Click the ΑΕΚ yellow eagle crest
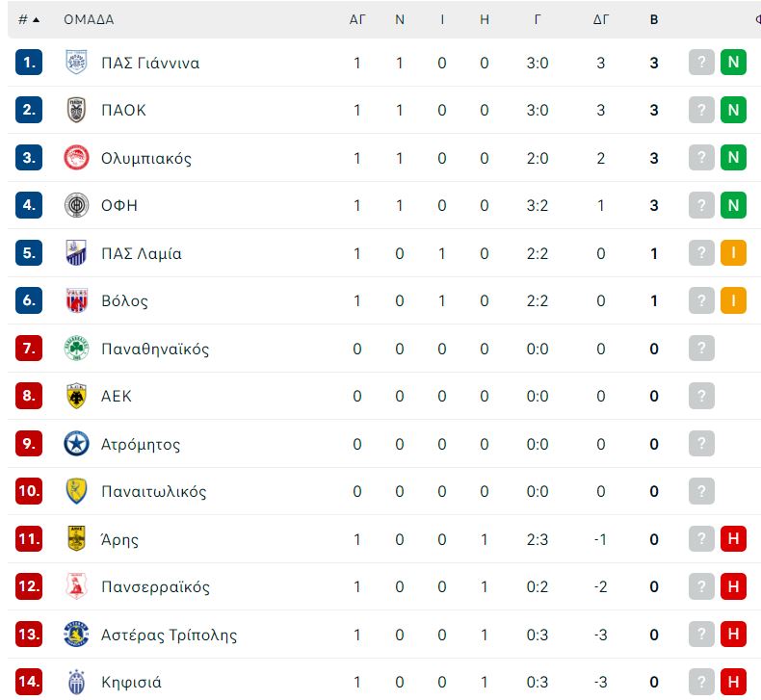The width and height of the screenshot is (761, 700). click(76, 396)
